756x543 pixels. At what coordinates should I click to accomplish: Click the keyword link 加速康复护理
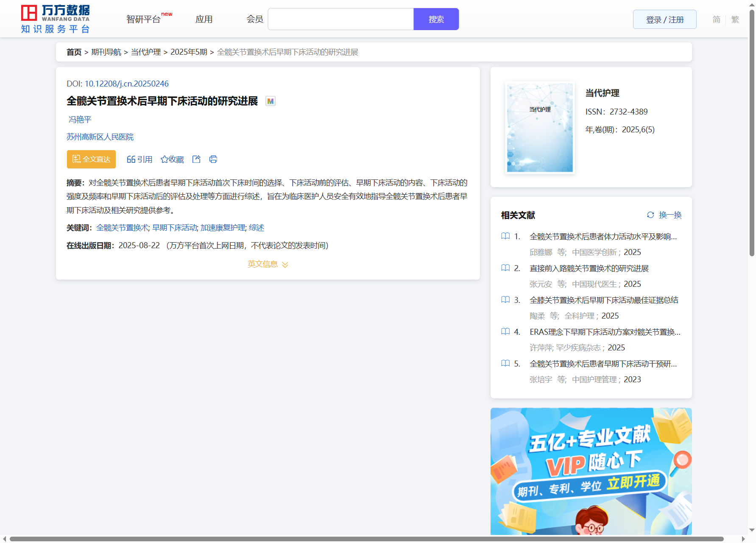(223, 228)
